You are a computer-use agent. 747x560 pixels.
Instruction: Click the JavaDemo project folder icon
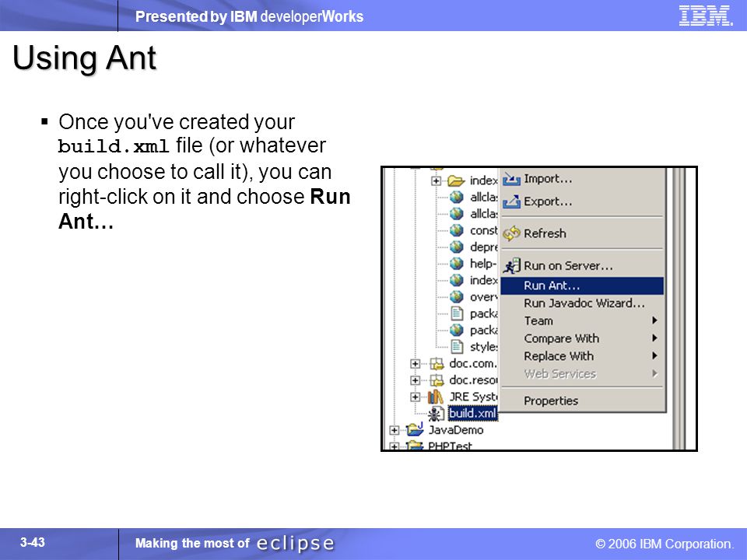(415, 429)
